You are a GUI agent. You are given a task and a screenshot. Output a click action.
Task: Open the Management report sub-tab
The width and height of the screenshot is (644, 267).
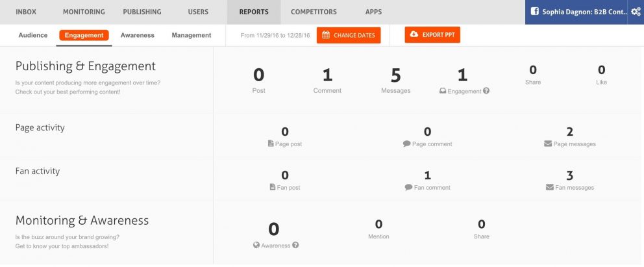pos(192,35)
